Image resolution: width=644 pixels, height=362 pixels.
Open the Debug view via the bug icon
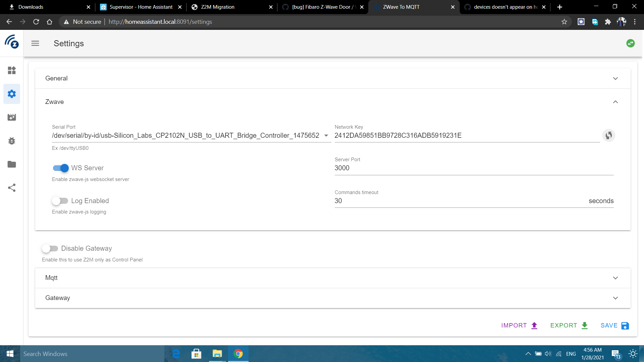[x=12, y=141]
